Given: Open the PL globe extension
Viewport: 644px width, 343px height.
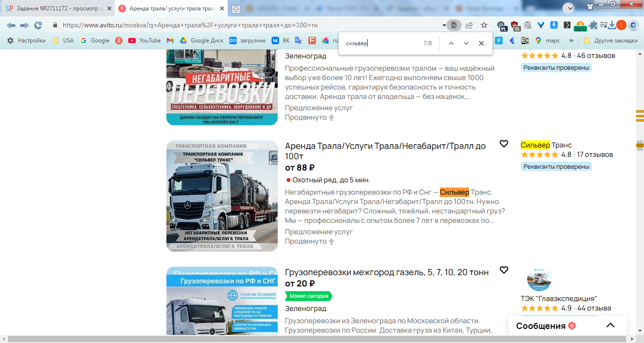Looking at the screenshot, I should (502, 25).
